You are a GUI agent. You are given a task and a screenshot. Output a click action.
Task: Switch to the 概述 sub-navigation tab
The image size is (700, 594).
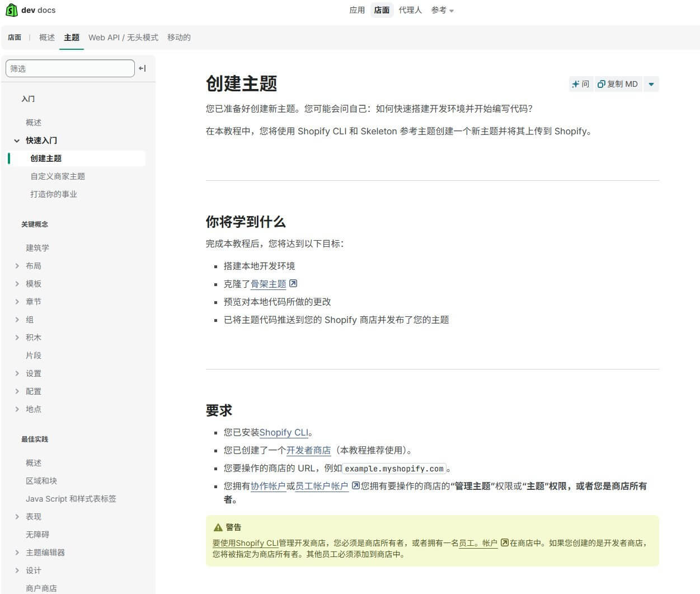[x=47, y=38]
